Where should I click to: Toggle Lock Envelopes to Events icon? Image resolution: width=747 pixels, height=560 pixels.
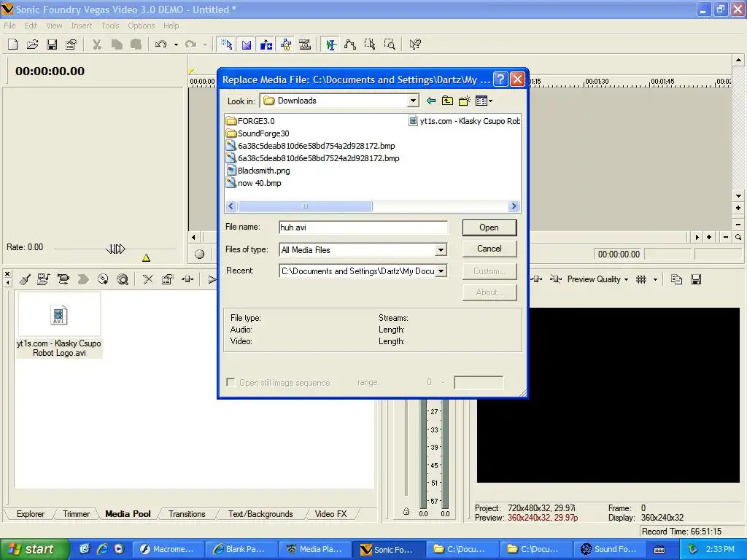tap(285, 44)
